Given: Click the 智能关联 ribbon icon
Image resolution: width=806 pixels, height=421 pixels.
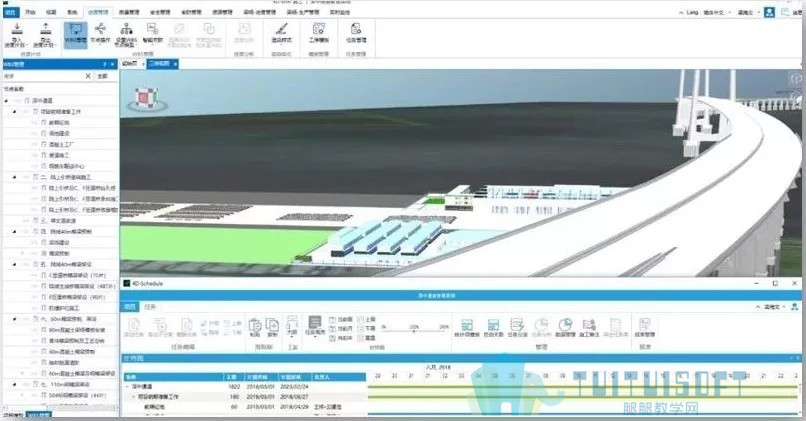Looking at the screenshot, I should [153, 29].
